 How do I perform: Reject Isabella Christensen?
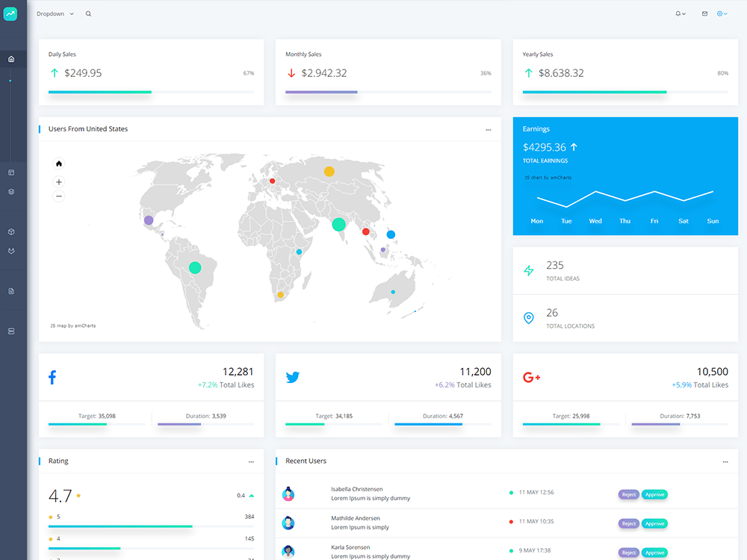pos(629,494)
